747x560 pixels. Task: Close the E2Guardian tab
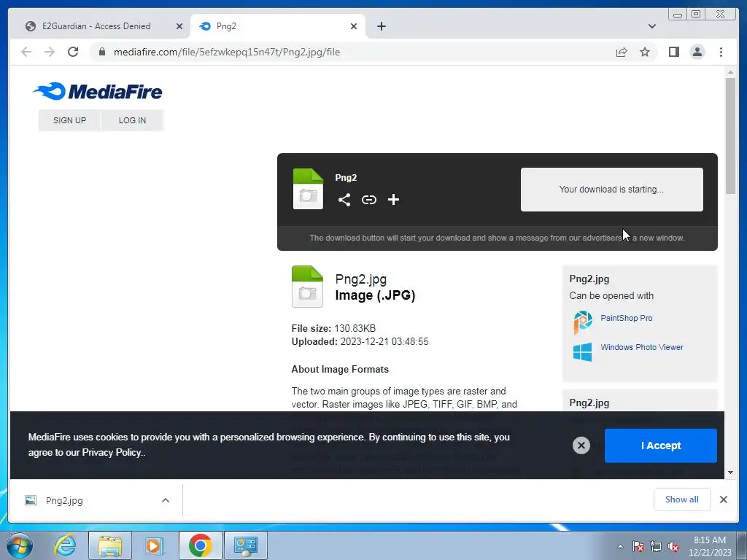(x=179, y=26)
